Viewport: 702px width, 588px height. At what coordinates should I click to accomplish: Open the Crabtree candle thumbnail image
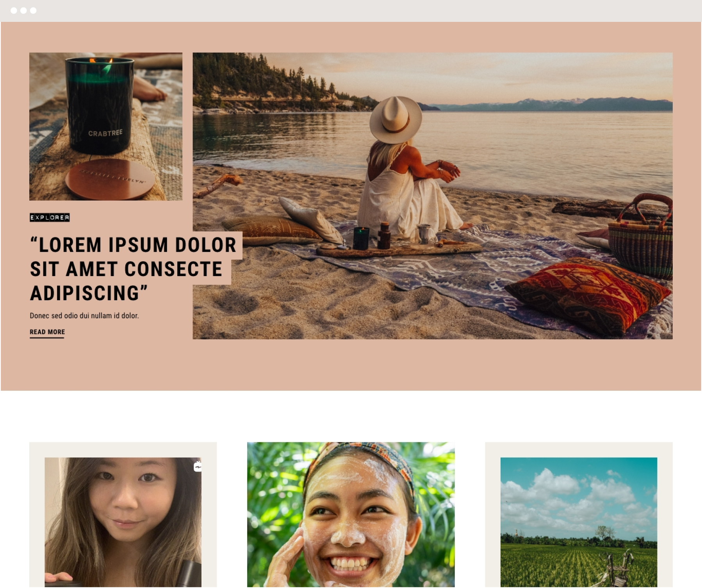[x=106, y=127]
